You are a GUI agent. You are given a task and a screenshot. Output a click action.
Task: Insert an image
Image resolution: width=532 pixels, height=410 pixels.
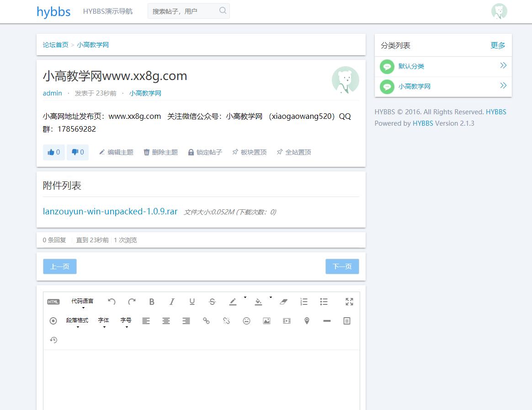point(266,321)
